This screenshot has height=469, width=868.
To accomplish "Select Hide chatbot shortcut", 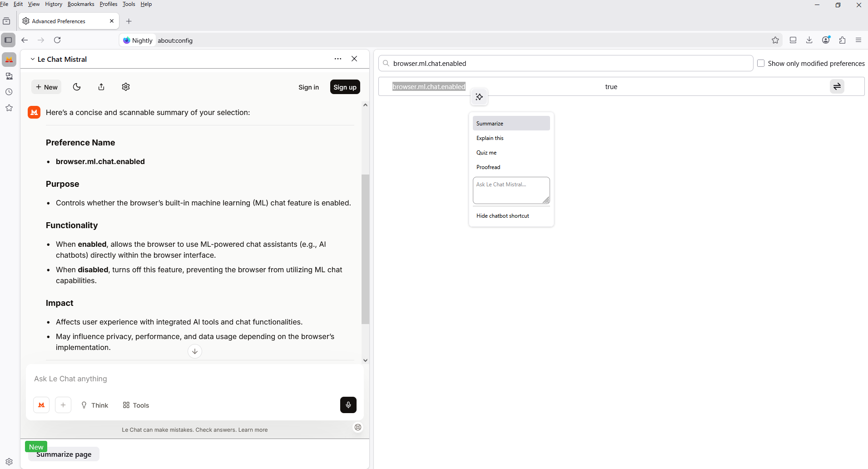I will click(511, 215).
